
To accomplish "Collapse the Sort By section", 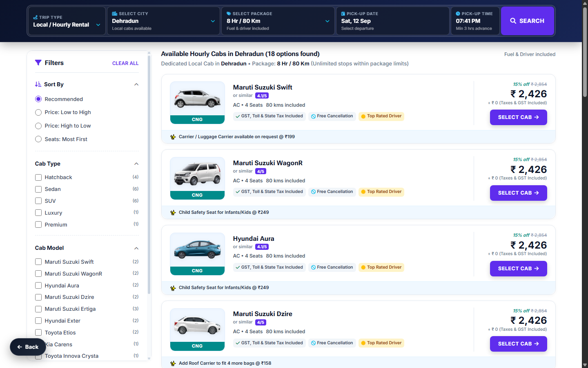I will [136, 85].
